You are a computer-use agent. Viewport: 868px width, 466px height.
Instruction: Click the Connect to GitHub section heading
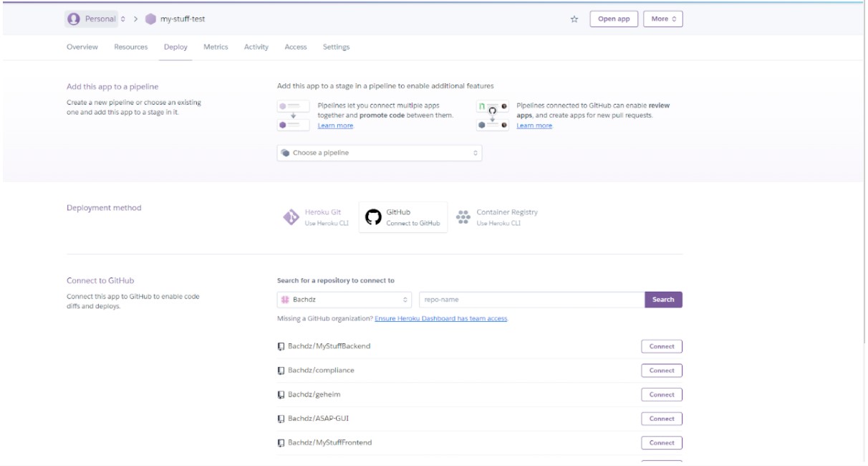[100, 281]
